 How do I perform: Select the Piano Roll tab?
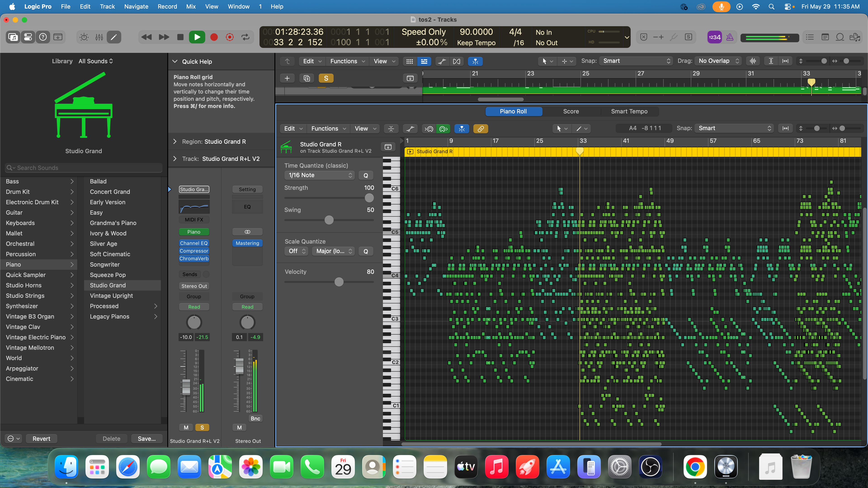pyautogui.click(x=513, y=111)
